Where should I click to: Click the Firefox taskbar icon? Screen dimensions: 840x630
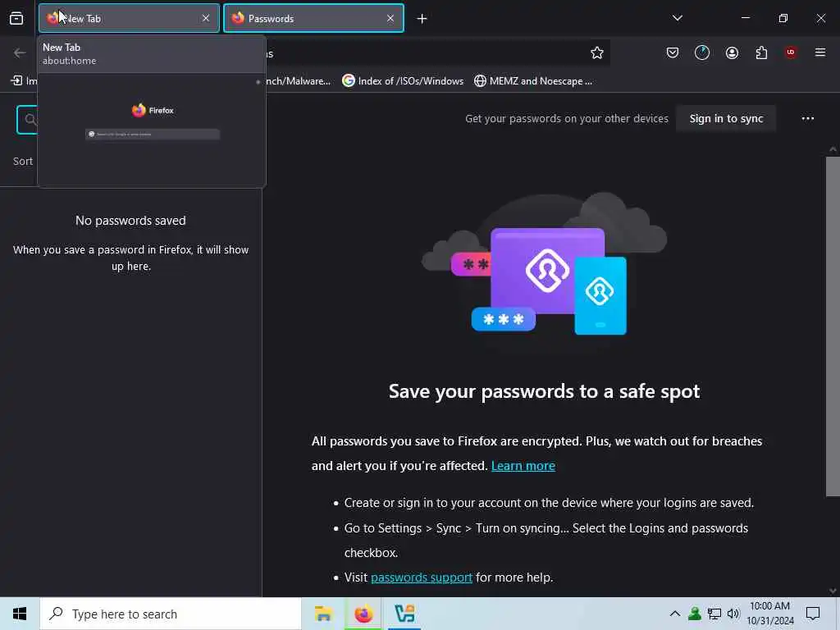tap(363, 614)
